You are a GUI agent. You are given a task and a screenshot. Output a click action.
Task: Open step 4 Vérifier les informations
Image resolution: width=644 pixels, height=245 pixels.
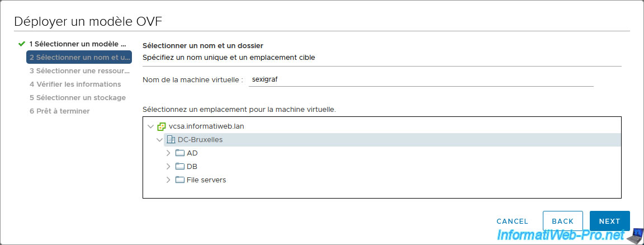pyautogui.click(x=75, y=84)
